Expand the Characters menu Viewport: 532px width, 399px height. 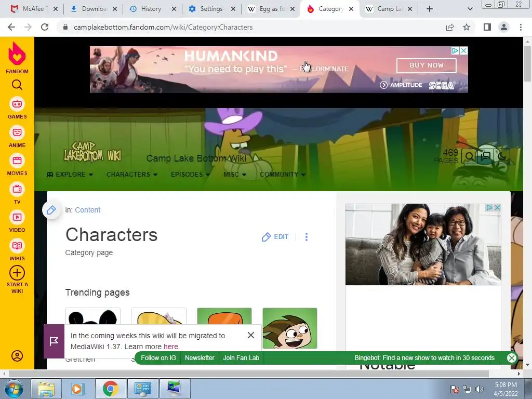coord(131,175)
